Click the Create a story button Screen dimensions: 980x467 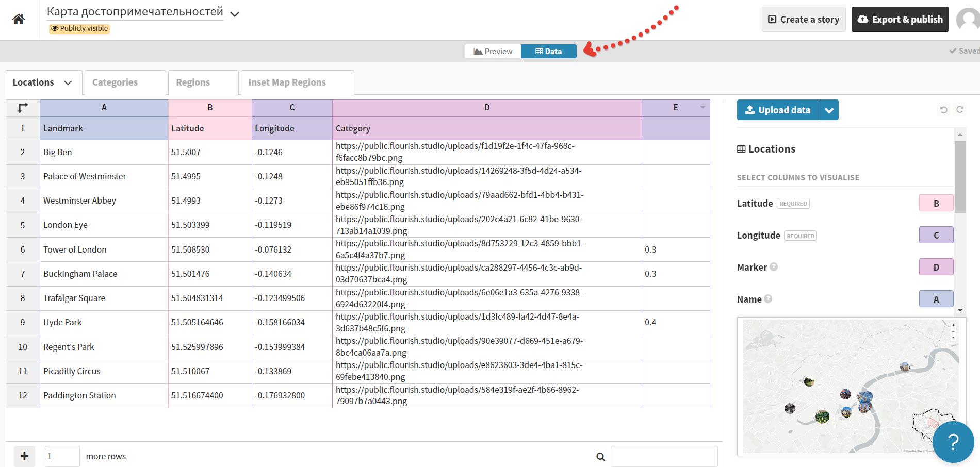pyautogui.click(x=803, y=20)
